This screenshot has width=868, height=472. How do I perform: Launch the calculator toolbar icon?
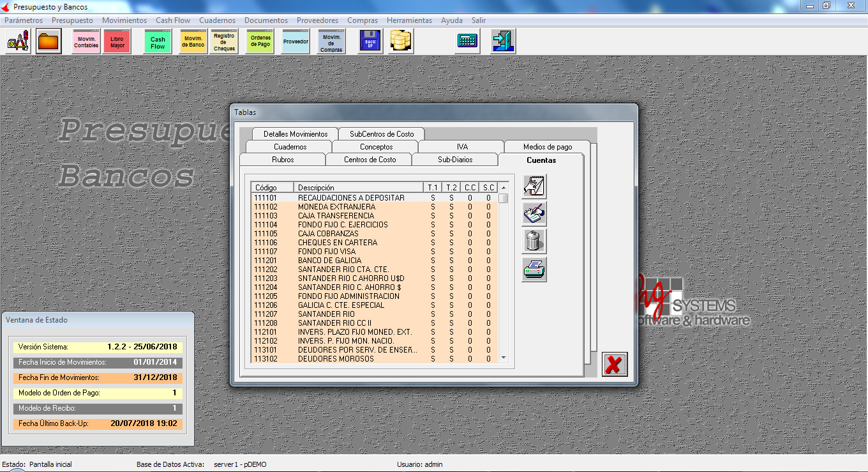click(x=468, y=42)
